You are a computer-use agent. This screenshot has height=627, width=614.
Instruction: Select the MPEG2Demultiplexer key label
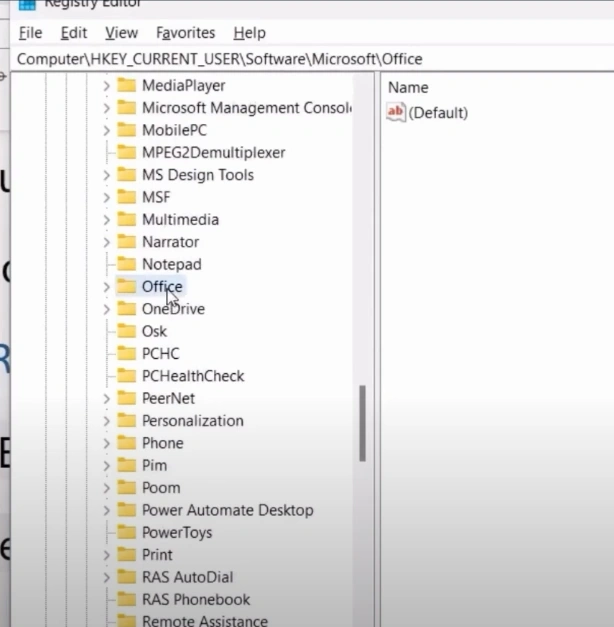click(214, 153)
